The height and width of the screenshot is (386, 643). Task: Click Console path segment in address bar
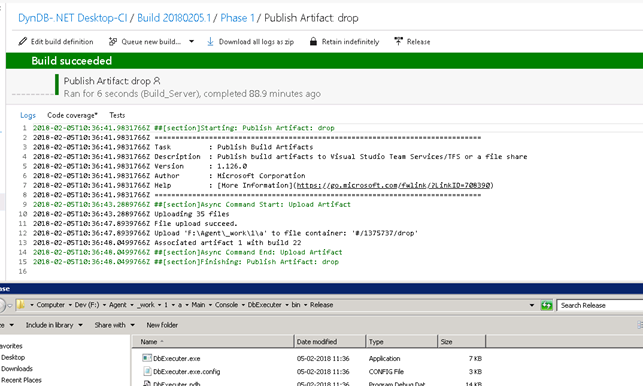point(226,305)
